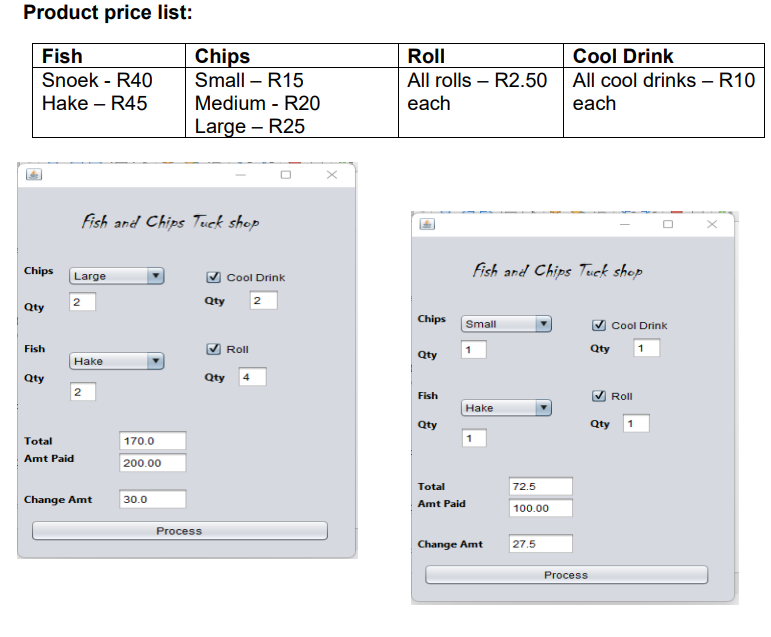
Task: Open the Fish dropdown in left window
Action: [x=117, y=361]
